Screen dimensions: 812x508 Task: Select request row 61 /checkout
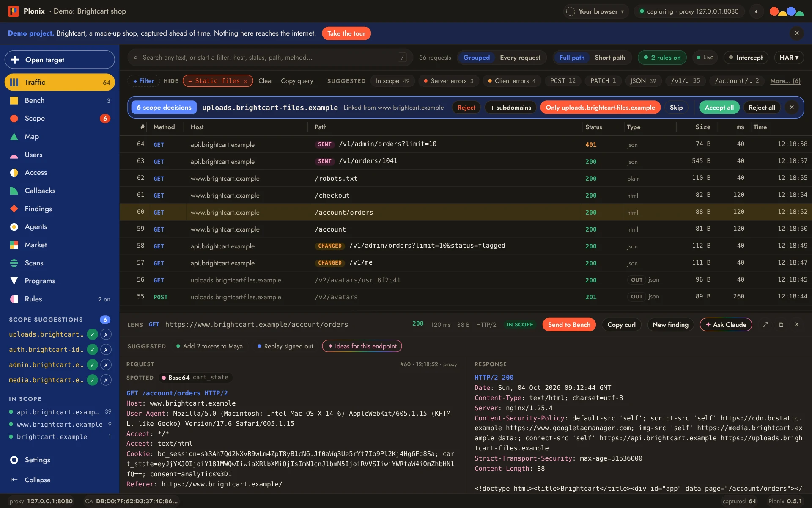point(465,195)
